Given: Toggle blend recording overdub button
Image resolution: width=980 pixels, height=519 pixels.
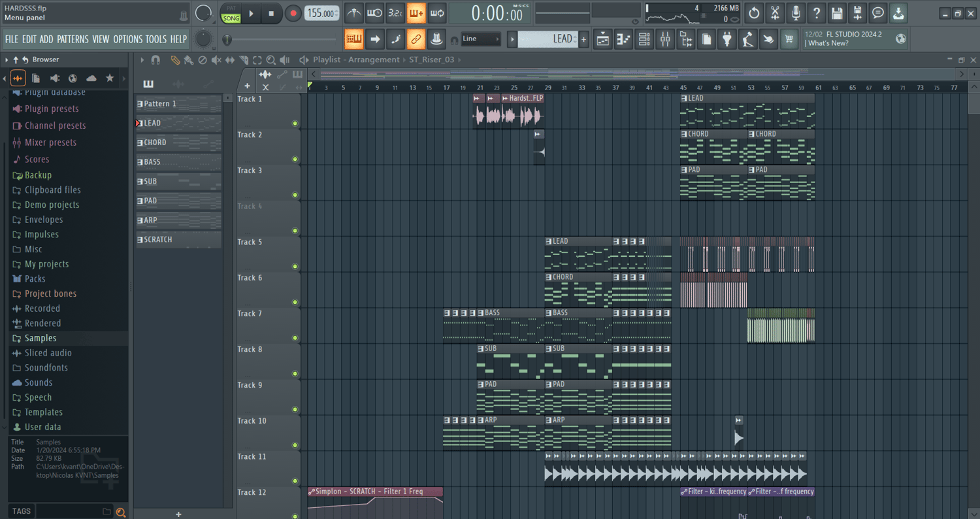Looking at the screenshot, I should pyautogui.click(x=416, y=12).
